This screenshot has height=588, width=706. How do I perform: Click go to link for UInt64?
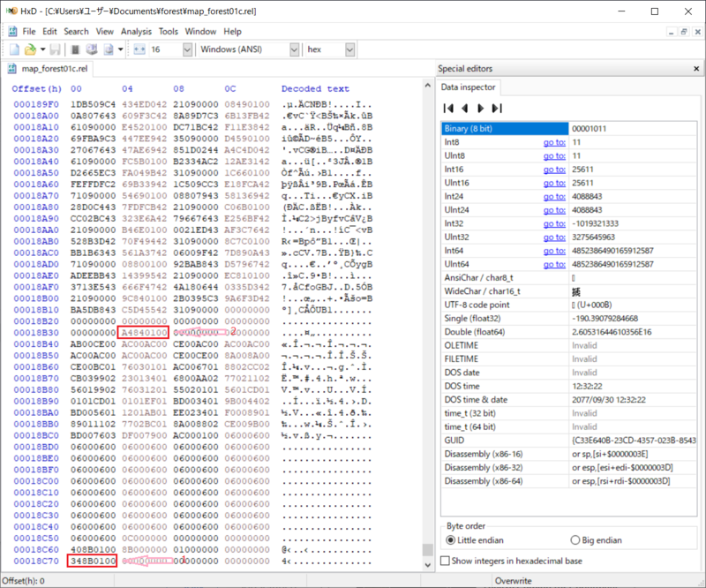pyautogui.click(x=554, y=264)
